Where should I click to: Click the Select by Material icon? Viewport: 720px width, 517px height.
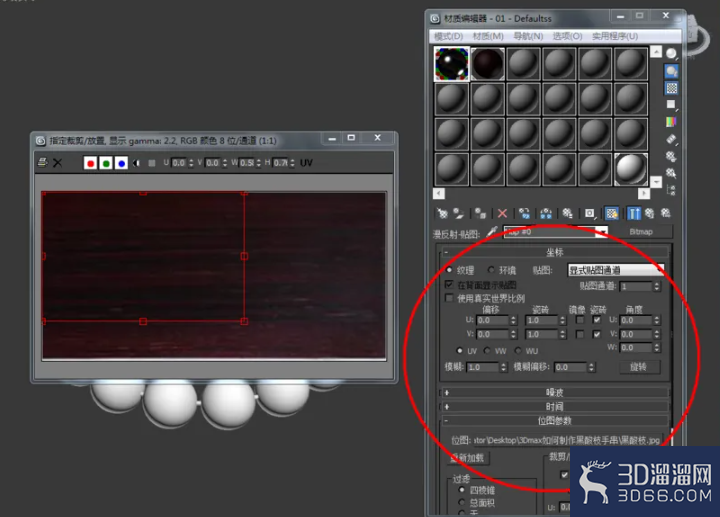click(x=671, y=173)
